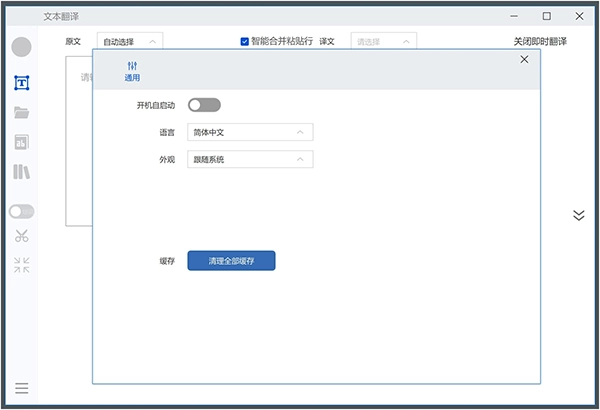Enable the 开机自启动 toggle switch
This screenshot has width=600, height=410.
[204, 105]
